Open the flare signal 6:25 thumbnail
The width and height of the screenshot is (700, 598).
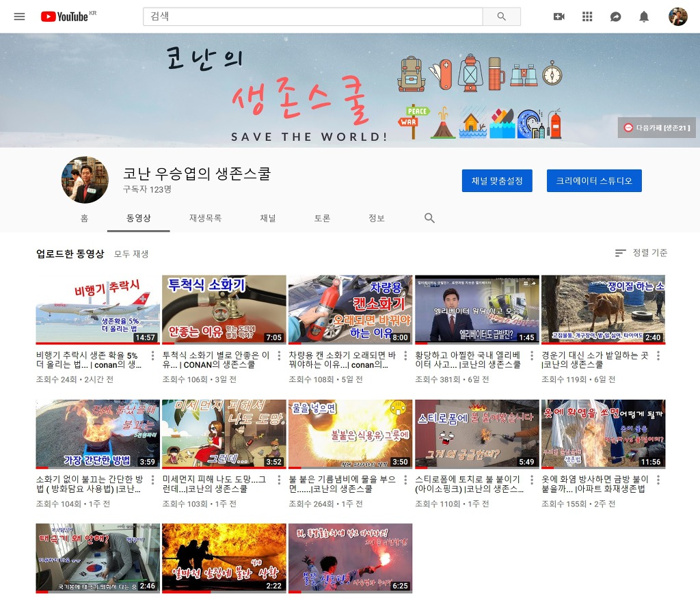pos(351,558)
